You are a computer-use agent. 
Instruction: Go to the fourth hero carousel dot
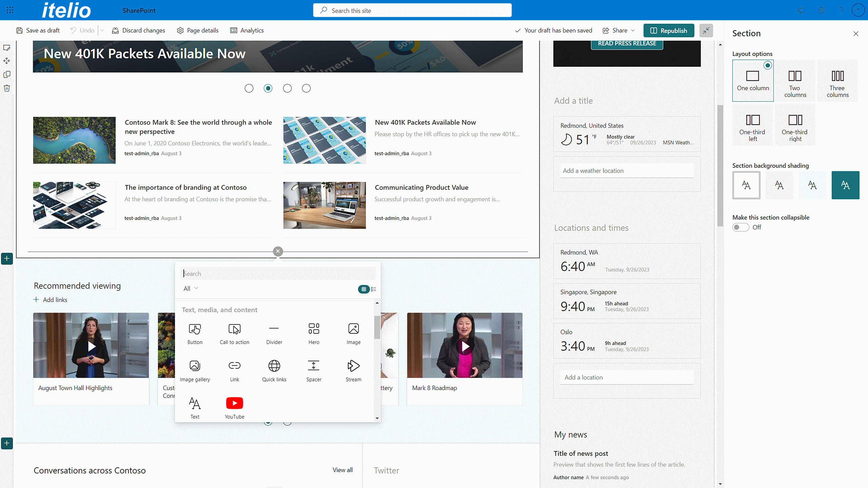point(306,88)
